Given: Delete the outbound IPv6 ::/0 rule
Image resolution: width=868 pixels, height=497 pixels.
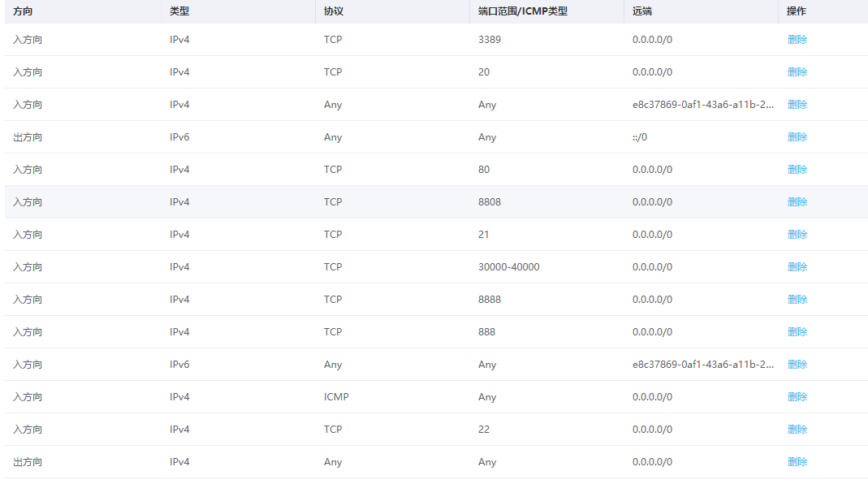Looking at the screenshot, I should (797, 137).
